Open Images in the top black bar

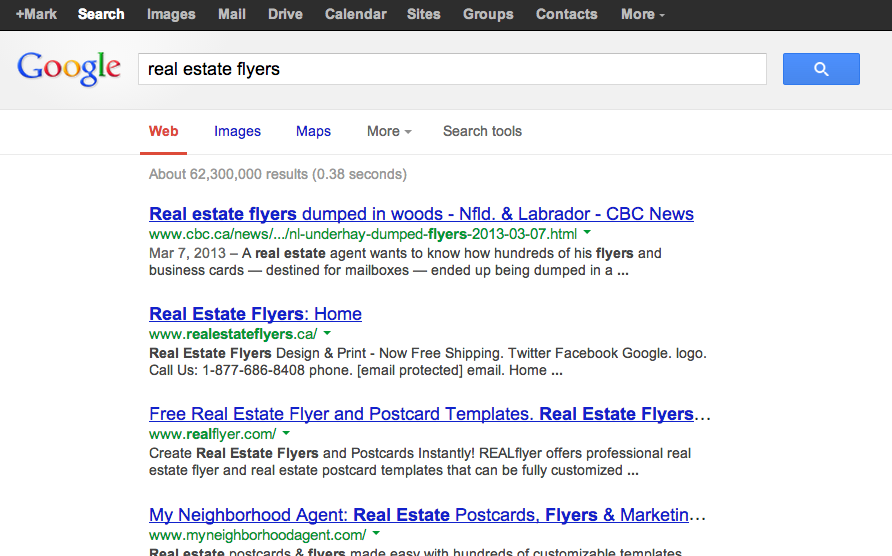coord(171,14)
